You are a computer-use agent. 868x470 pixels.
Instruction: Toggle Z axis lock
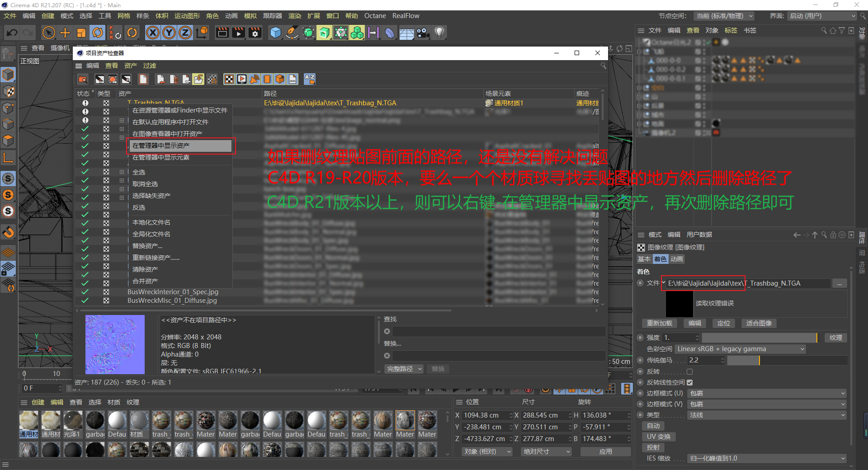click(x=185, y=33)
